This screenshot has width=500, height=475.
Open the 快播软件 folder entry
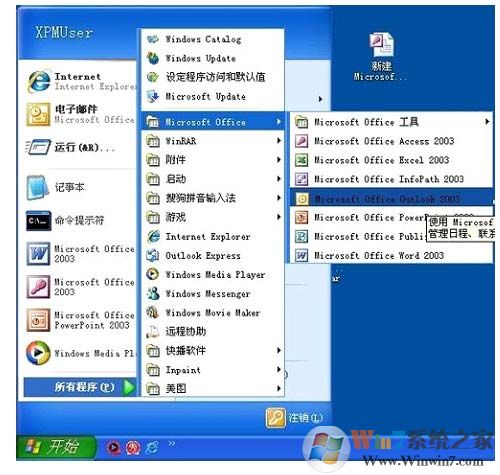(213, 350)
